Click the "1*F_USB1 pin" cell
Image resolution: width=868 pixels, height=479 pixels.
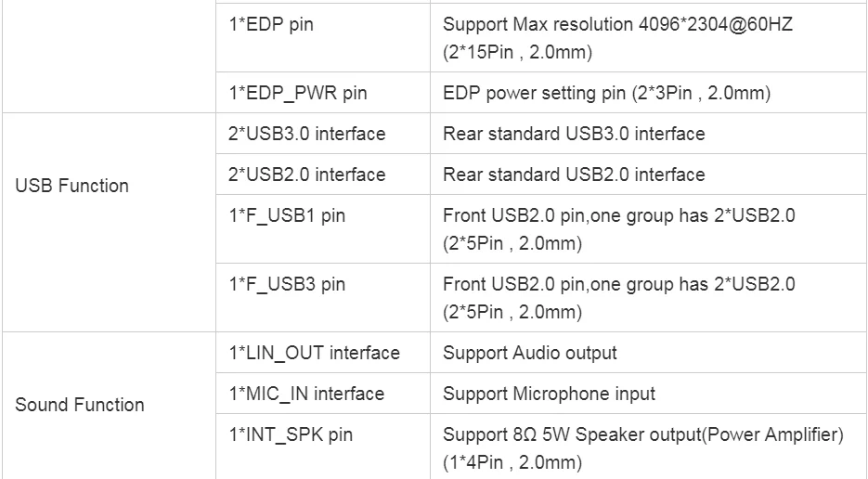point(287,215)
